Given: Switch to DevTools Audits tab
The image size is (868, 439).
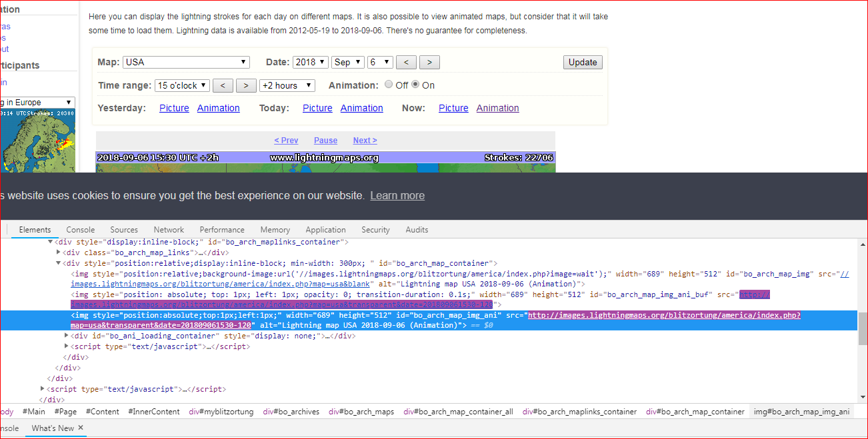Looking at the screenshot, I should click(x=417, y=230).
